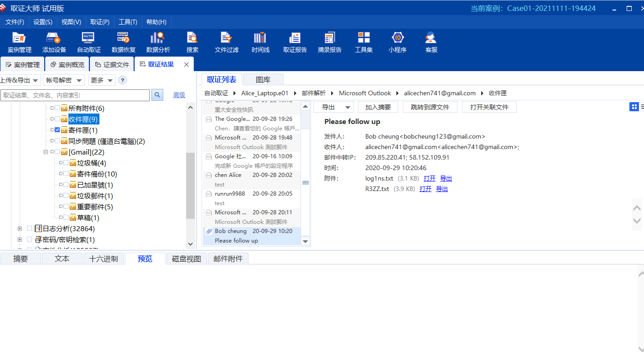Open the 更多 dropdown menu
Viewport: 644px width, 352px height.
click(x=101, y=80)
